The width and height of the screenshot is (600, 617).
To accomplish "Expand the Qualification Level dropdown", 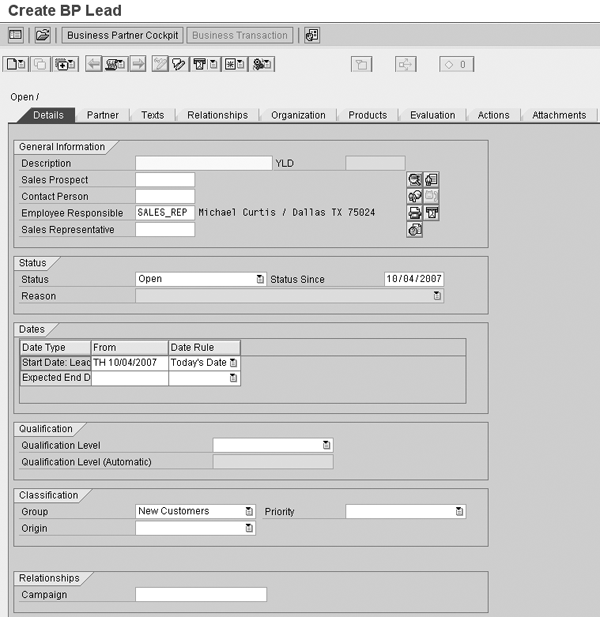I will click(327, 445).
